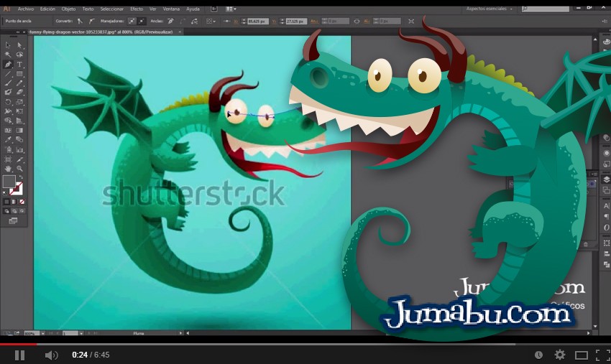Pause the YouTube video
Screen dimensions: 611x364
19,355
